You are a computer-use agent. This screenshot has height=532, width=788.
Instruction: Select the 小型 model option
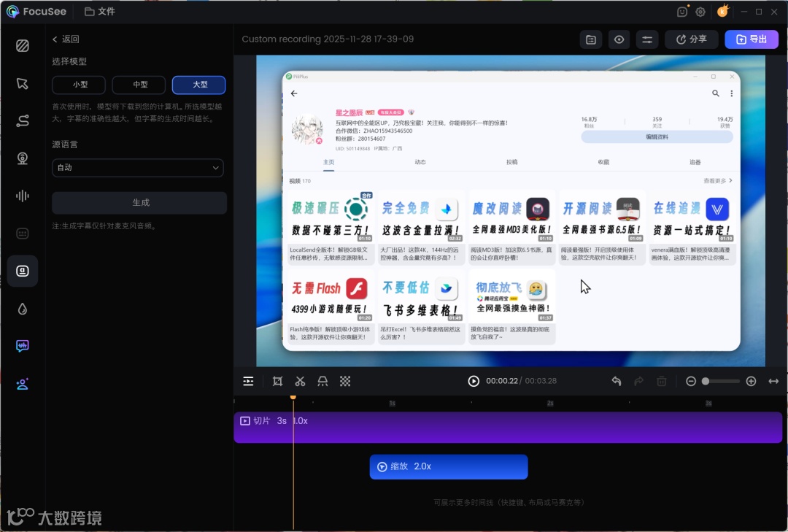pyautogui.click(x=79, y=85)
